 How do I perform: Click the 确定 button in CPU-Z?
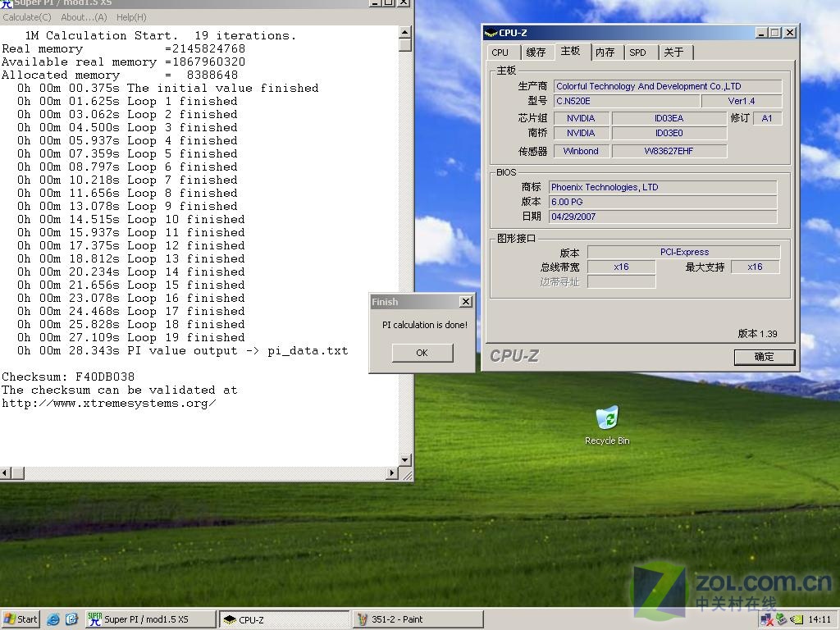click(764, 357)
